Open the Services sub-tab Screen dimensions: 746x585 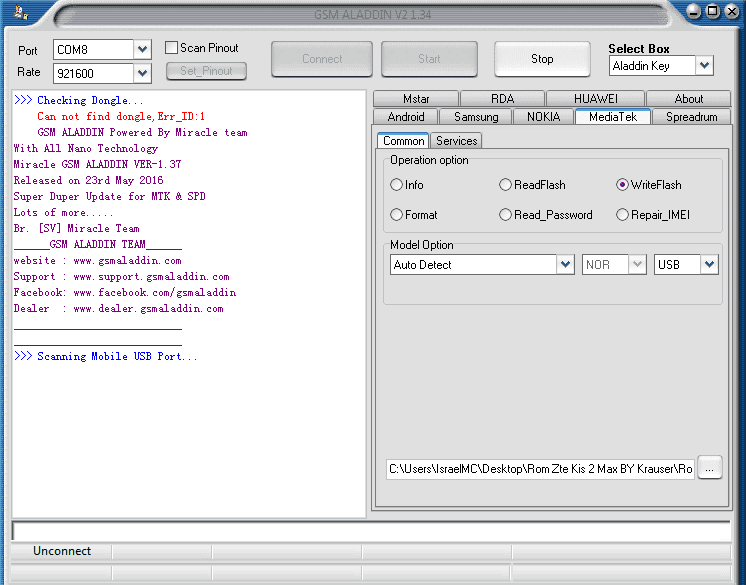point(456,141)
